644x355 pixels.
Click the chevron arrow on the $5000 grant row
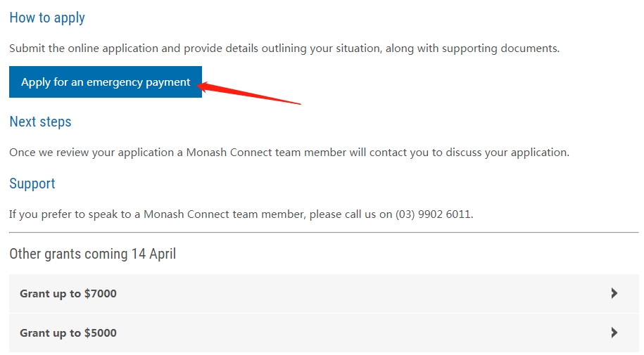(614, 333)
